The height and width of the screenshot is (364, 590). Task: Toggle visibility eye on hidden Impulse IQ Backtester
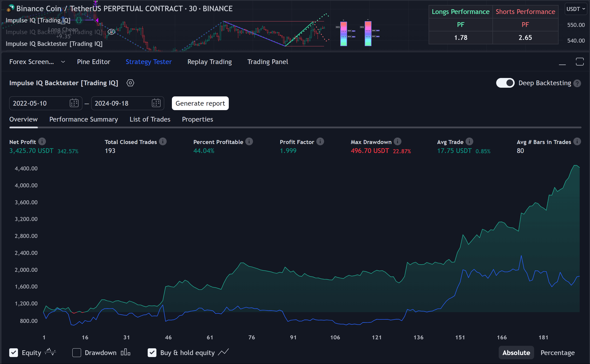[x=111, y=32]
